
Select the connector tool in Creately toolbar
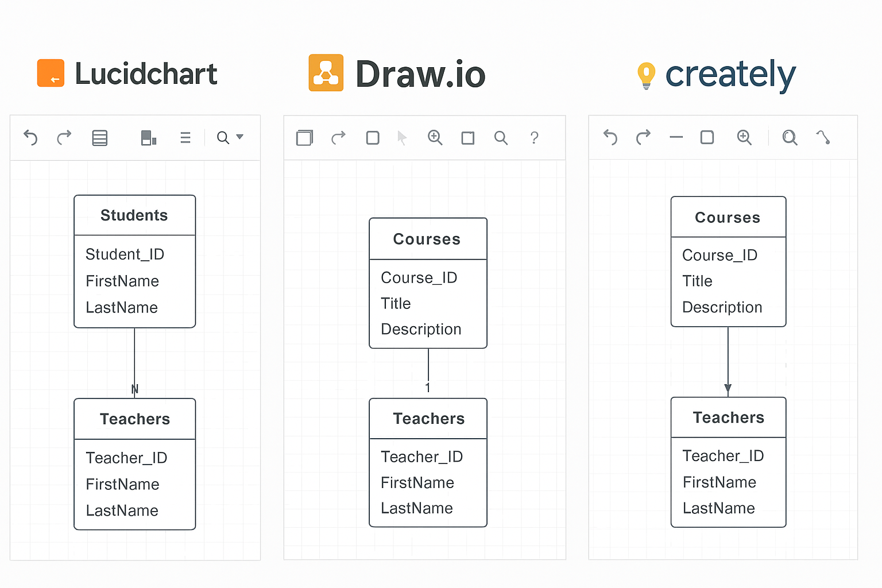coord(823,137)
